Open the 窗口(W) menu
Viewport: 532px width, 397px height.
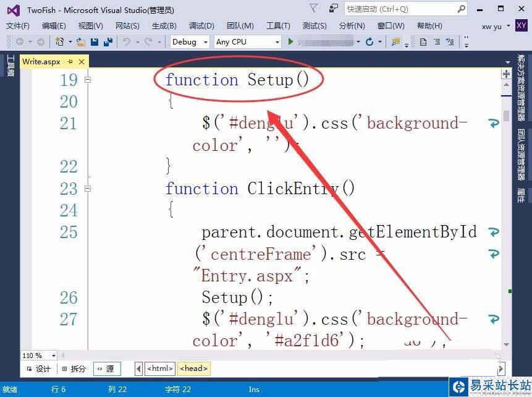coord(391,26)
